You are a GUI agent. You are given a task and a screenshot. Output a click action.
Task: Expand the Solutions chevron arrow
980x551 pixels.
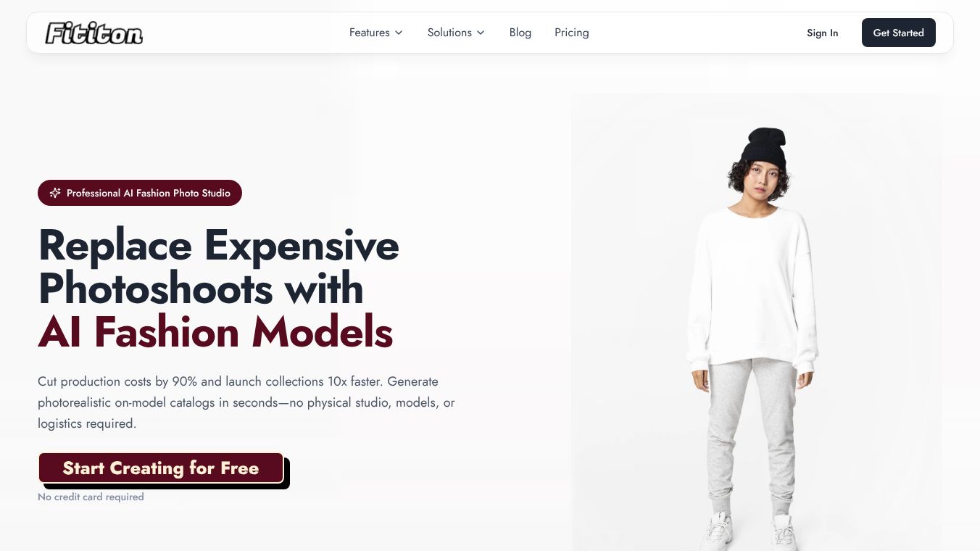tap(481, 33)
